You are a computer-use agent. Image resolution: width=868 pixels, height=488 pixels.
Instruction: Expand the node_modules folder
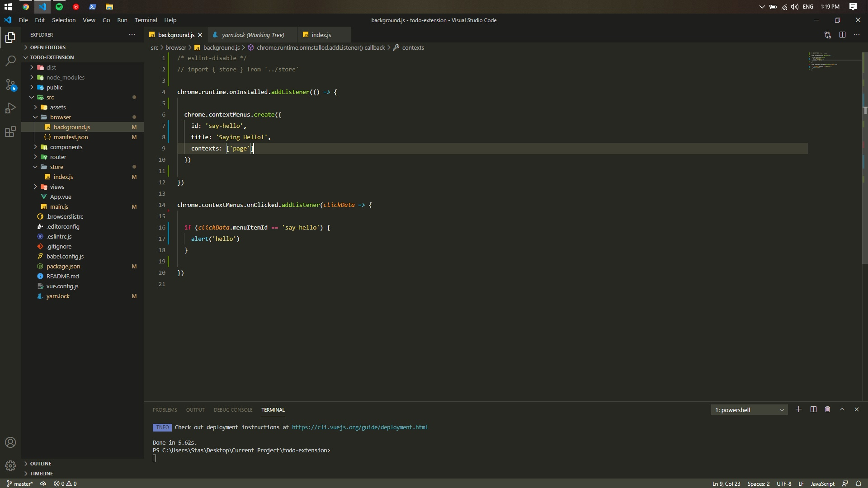tap(83, 77)
